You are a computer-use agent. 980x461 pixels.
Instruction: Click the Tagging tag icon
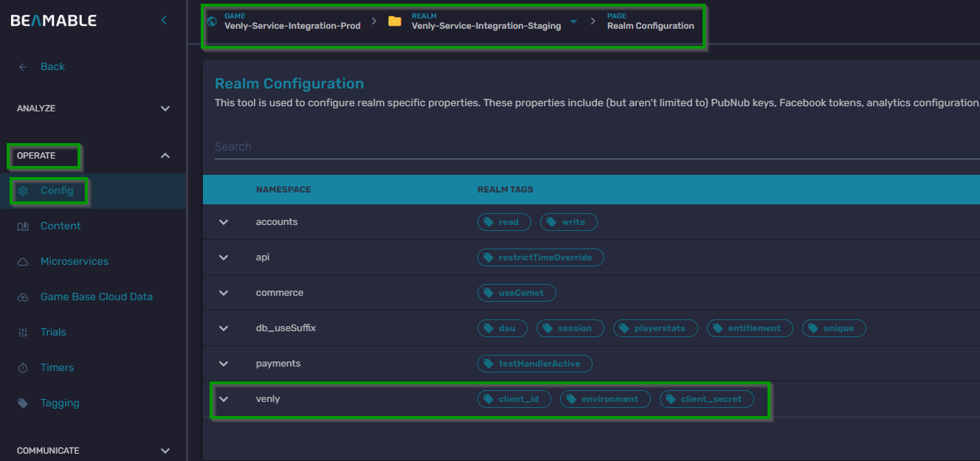23,403
